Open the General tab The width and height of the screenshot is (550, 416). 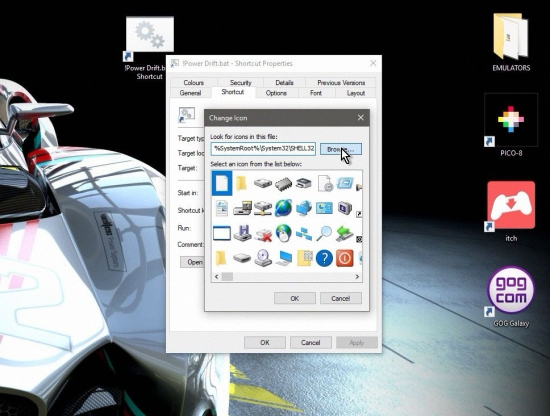click(x=190, y=93)
